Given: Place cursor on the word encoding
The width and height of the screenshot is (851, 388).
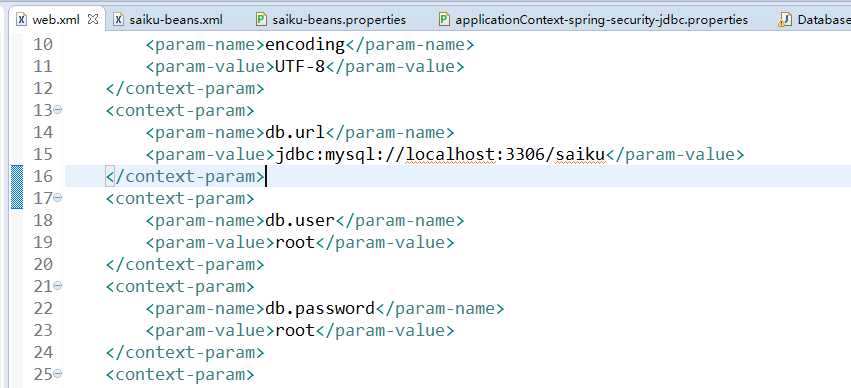Looking at the screenshot, I should [x=305, y=44].
